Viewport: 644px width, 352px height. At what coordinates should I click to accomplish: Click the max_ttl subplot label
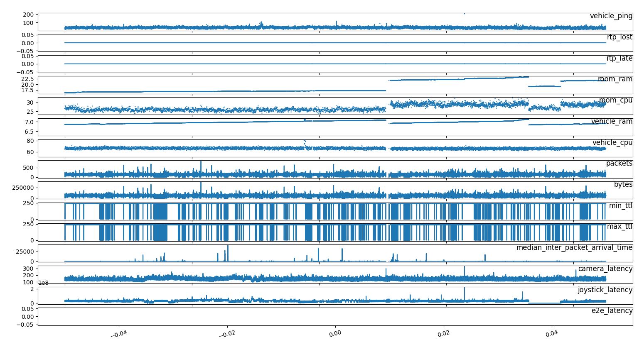pos(619,227)
